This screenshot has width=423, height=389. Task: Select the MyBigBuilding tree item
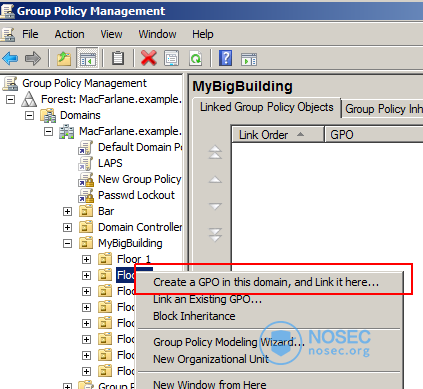[130, 243]
